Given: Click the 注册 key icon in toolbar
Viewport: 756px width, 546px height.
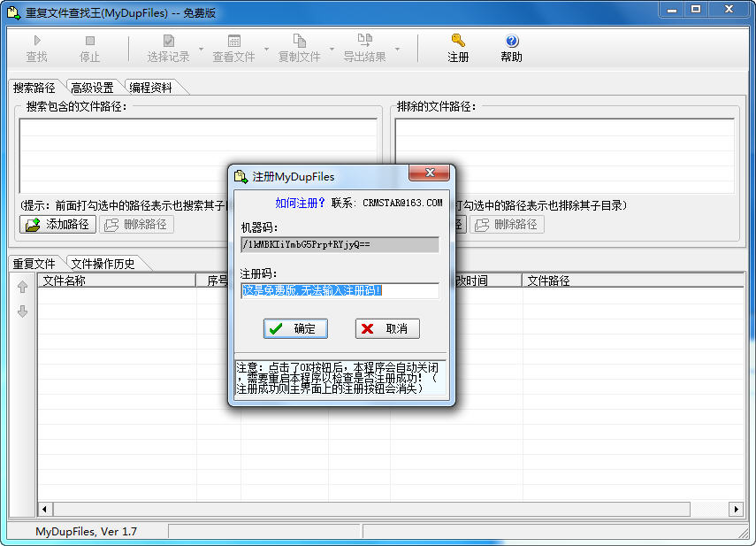Looking at the screenshot, I should click(x=458, y=41).
